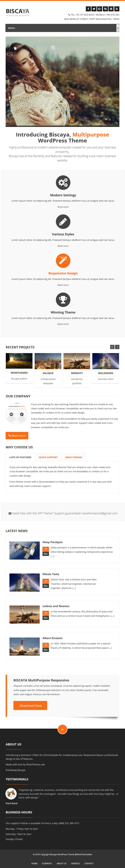Open the Google Plus social icon
Viewport: 125px width, 868px height.
pyautogui.click(x=100, y=9)
